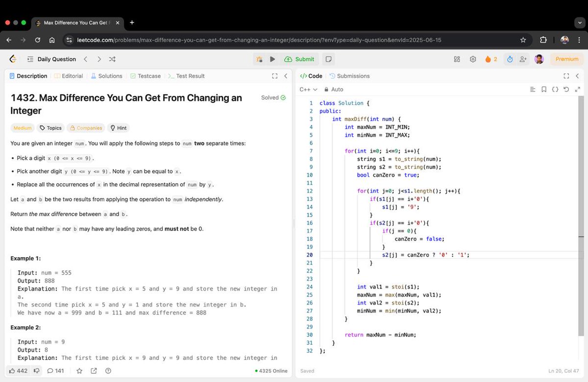588x382 pixels.
Task: Open the user profile avatar
Action: point(539,59)
